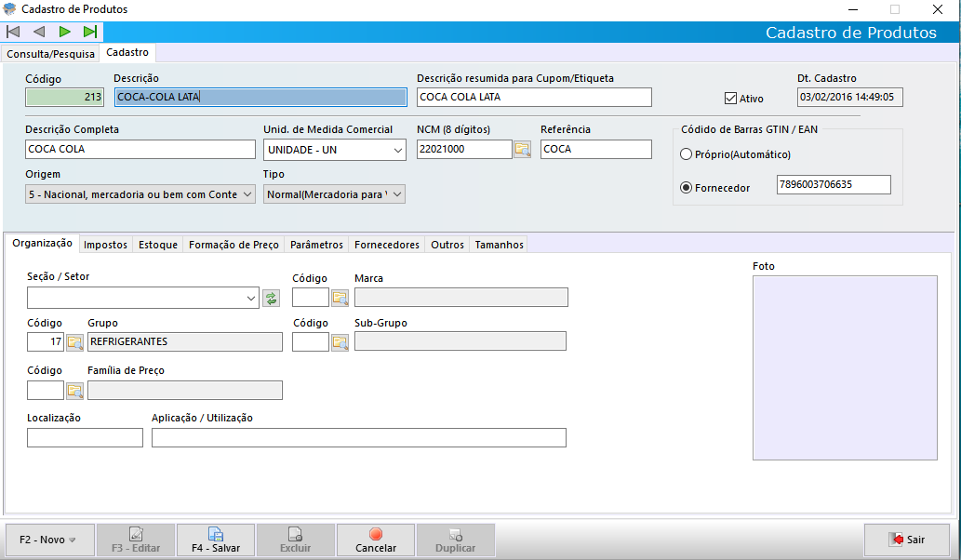Click the Duplicar button
Viewport: 961px width, 560px height.
click(455, 540)
